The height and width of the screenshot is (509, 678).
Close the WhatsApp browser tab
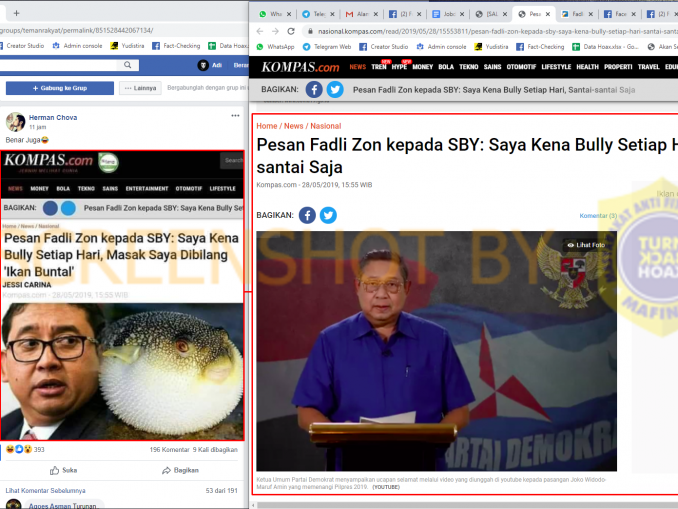point(289,14)
